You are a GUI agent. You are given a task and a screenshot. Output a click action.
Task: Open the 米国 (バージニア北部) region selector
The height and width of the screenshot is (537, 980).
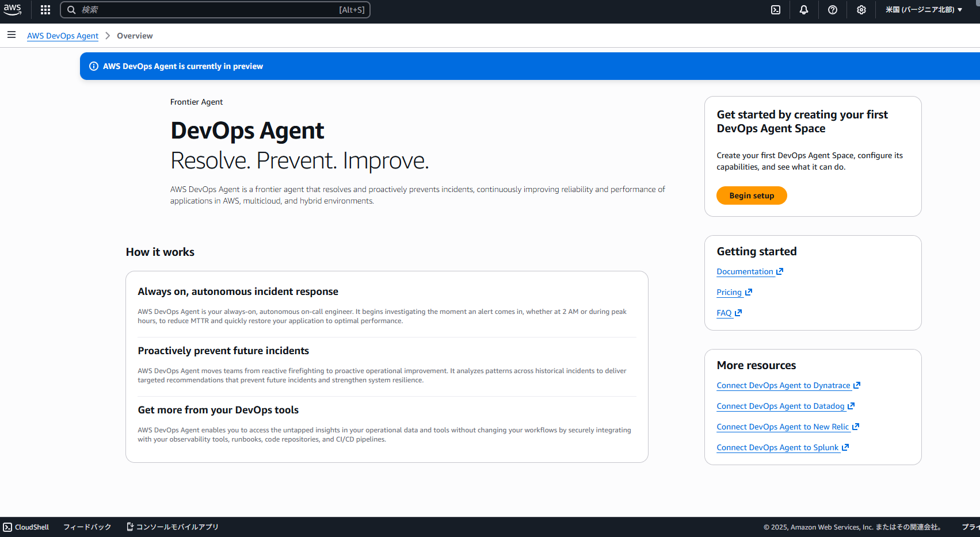[924, 10]
